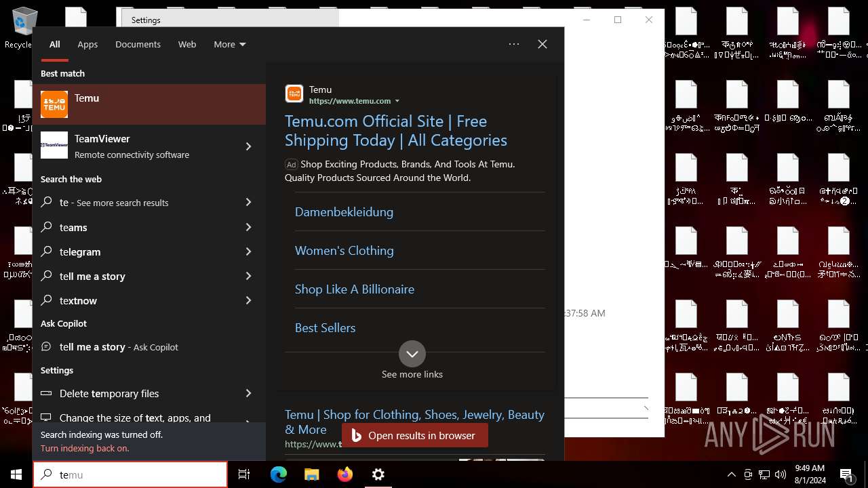
Task: Expand TeamViewer result options arrow
Action: (248, 146)
